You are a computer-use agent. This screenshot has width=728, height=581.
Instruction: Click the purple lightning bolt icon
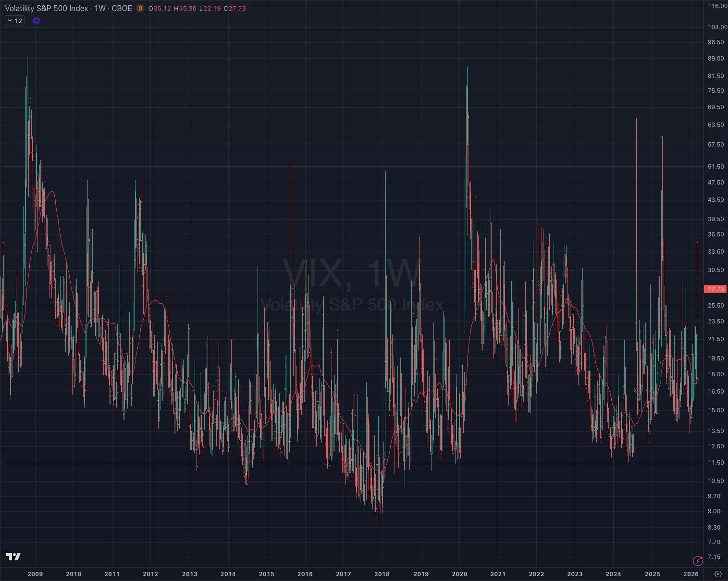tap(698, 561)
